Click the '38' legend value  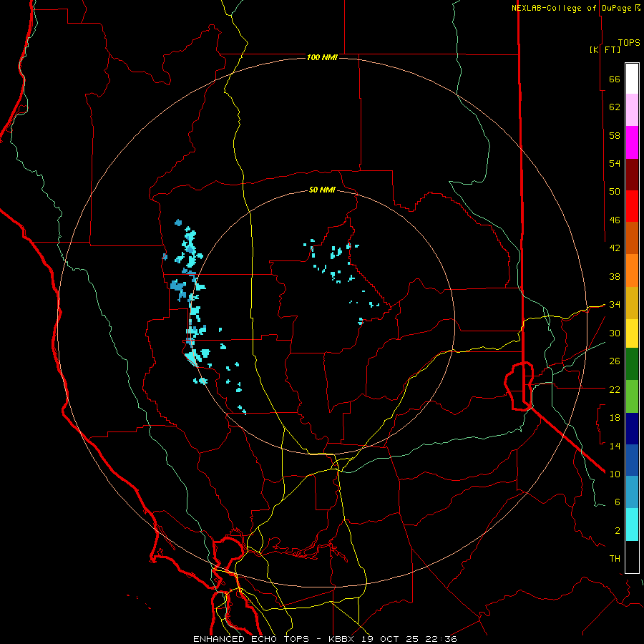coord(615,276)
